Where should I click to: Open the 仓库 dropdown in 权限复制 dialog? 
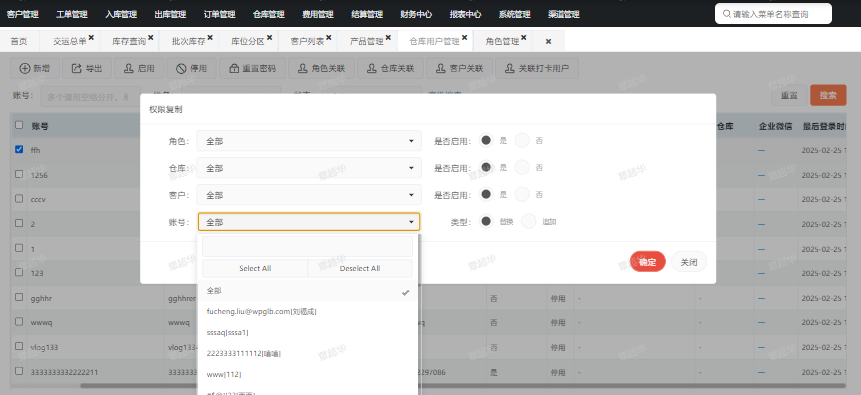(309, 168)
